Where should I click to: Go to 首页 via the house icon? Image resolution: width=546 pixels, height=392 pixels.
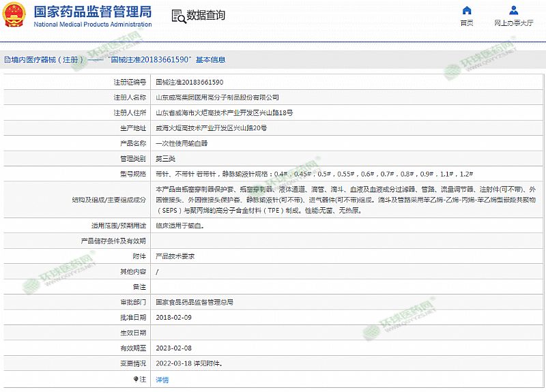click(467, 11)
